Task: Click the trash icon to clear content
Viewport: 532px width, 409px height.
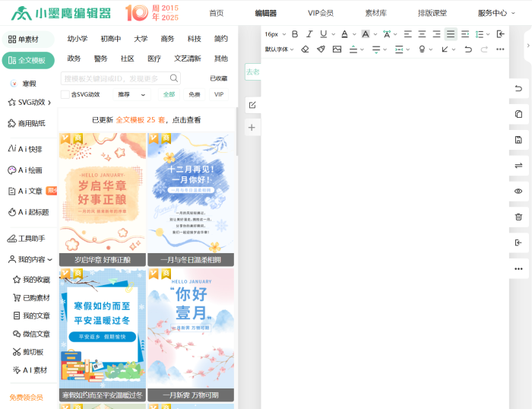Action: pyautogui.click(x=518, y=217)
